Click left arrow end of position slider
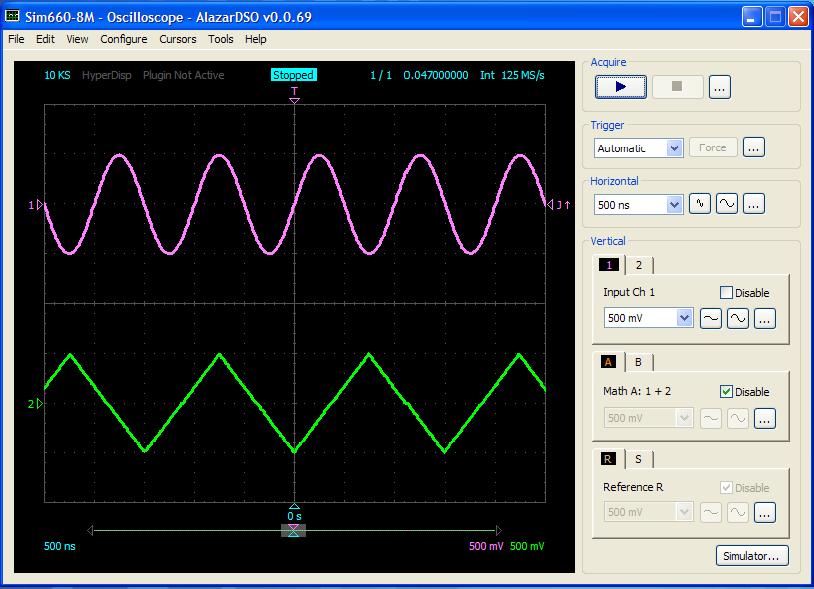 coord(90,530)
